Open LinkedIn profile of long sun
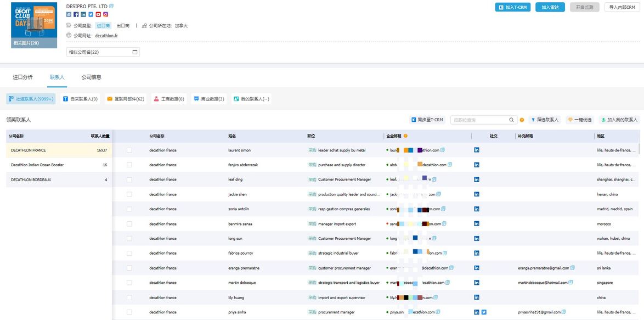This screenshot has width=644, height=320. point(477,239)
